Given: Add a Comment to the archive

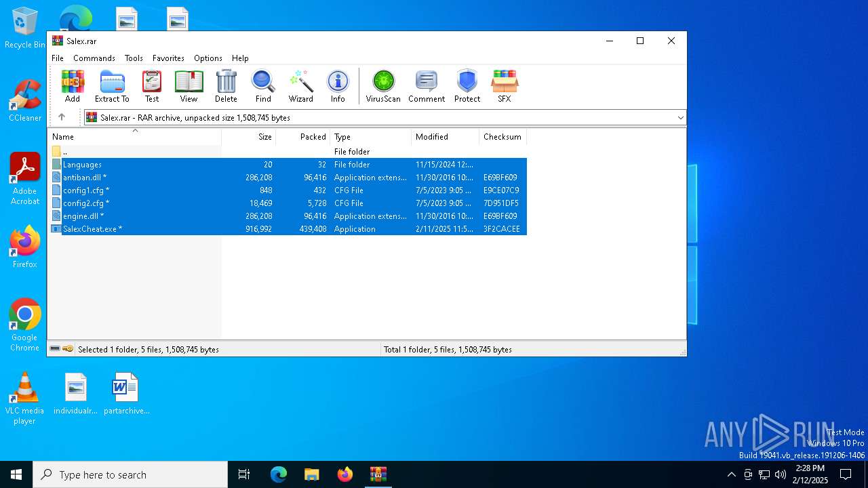Looking at the screenshot, I should pos(427,86).
